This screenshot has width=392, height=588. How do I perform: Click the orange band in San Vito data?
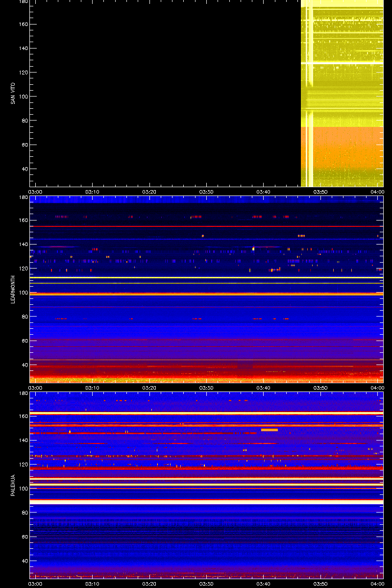342,147
